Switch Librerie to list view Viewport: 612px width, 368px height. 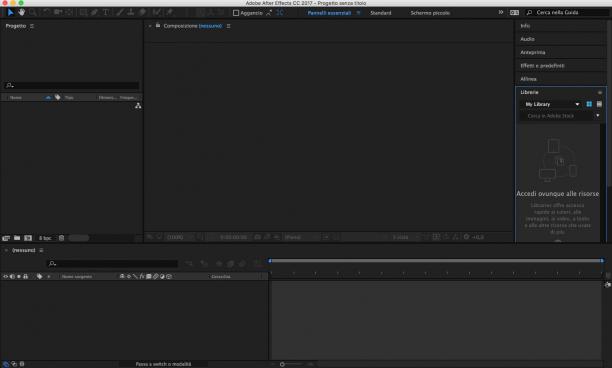pyautogui.click(x=599, y=104)
